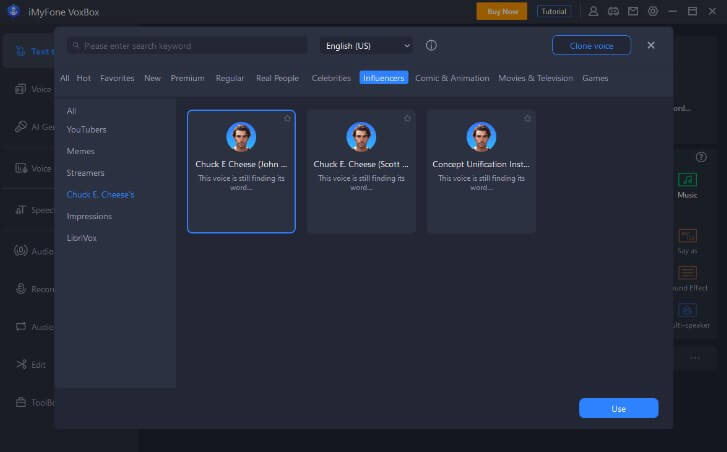Click the three-dots more button at right
This screenshot has height=452, width=727.
(x=695, y=357)
